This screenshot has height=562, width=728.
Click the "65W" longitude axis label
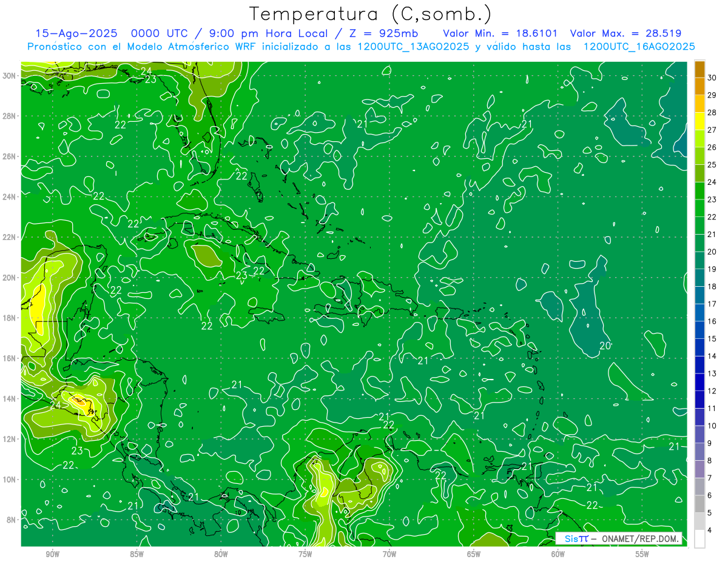pos(474,554)
